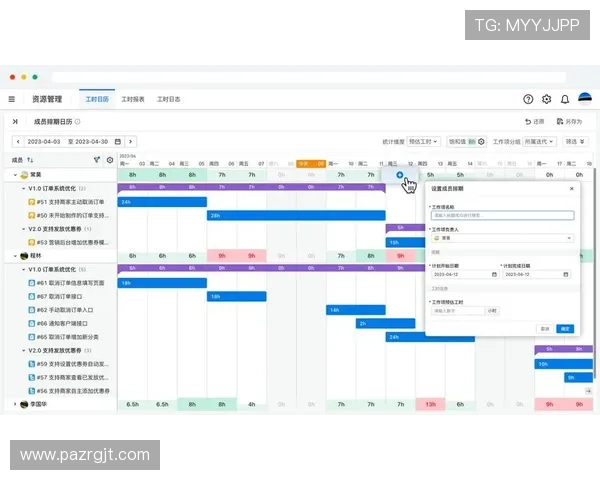This screenshot has width=600, height=480.
Task: Click the type icon of task #53
Action: pyautogui.click(x=32, y=242)
